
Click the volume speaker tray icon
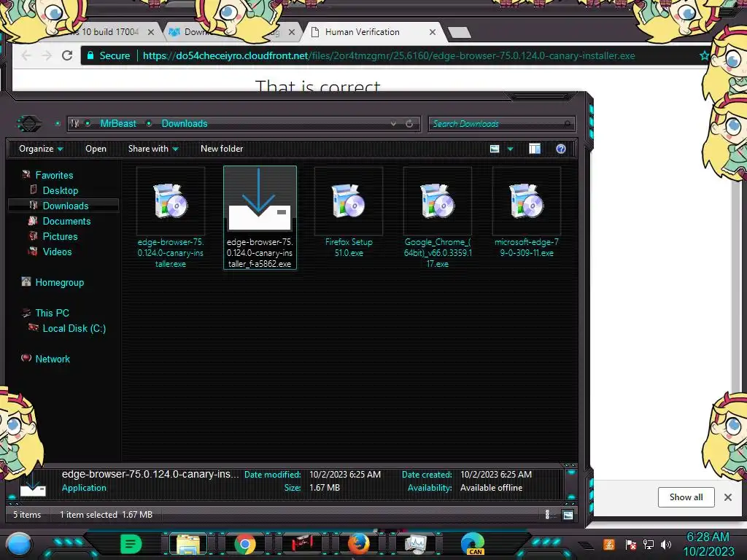point(666,544)
